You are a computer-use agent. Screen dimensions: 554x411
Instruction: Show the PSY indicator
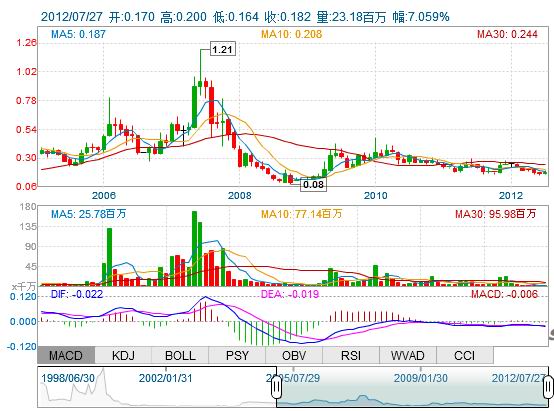pos(237,355)
